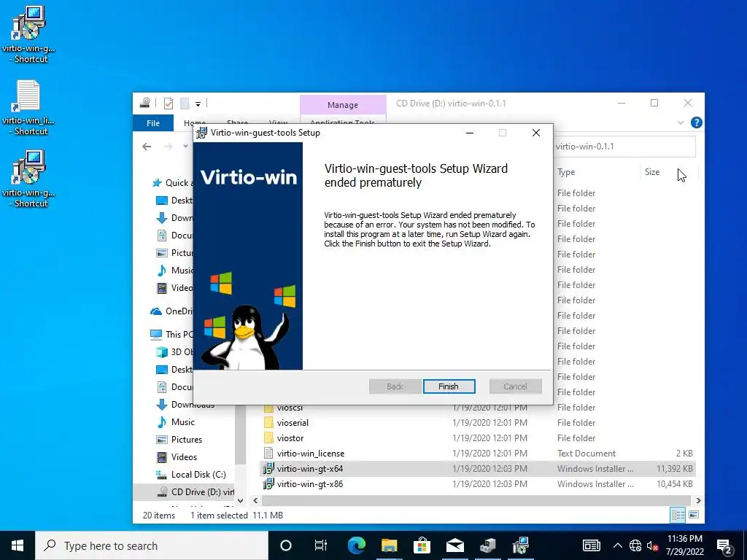Open News and interests taskbar icon
The image size is (747, 560).
coord(591,545)
